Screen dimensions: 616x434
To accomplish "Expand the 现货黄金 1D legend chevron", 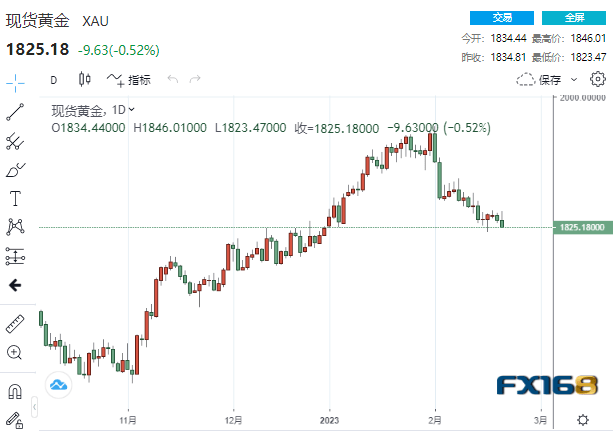I will [x=133, y=109].
